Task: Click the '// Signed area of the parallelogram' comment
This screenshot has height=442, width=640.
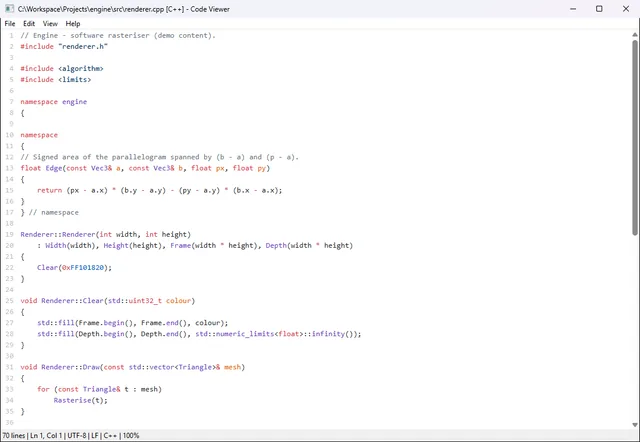Action: [160, 157]
